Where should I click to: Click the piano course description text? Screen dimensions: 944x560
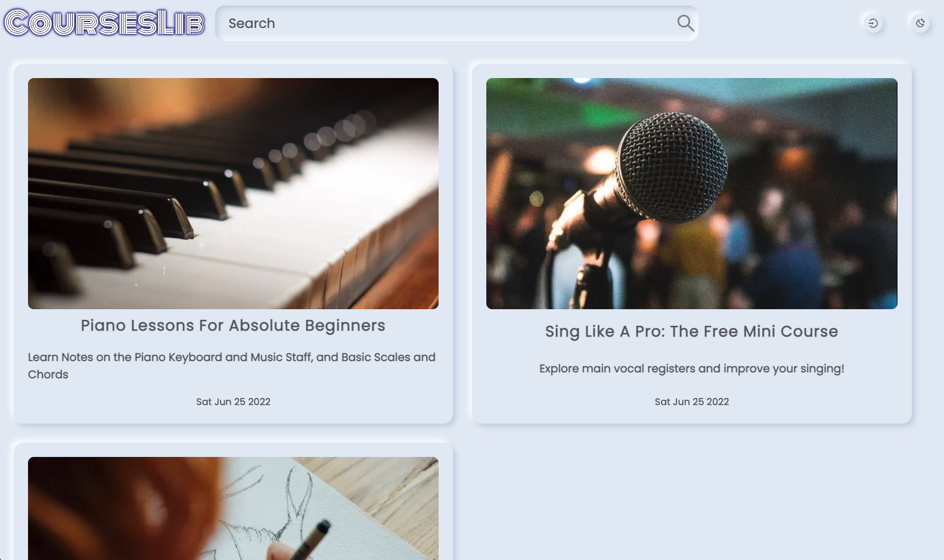[x=232, y=365]
